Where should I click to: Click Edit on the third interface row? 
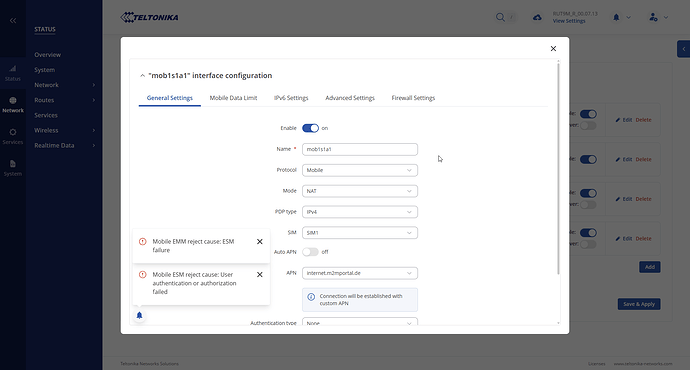(x=624, y=199)
